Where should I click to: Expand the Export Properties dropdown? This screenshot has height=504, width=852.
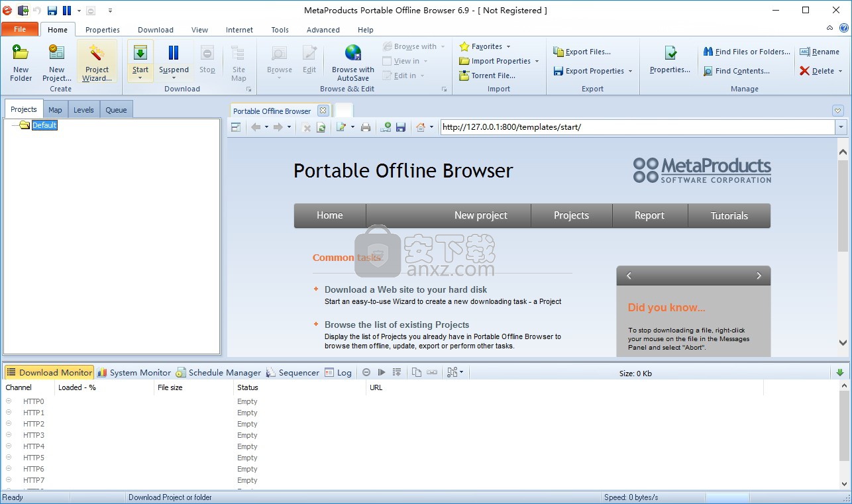pyautogui.click(x=630, y=71)
